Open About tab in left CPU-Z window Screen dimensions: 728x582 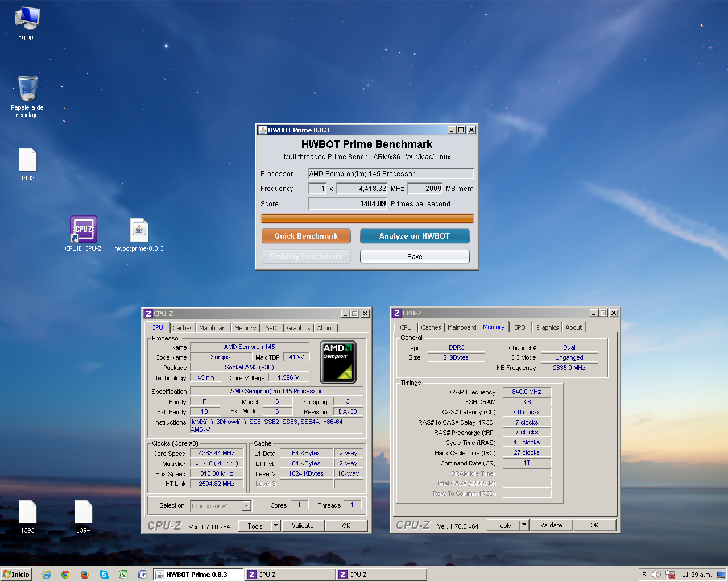(x=325, y=328)
